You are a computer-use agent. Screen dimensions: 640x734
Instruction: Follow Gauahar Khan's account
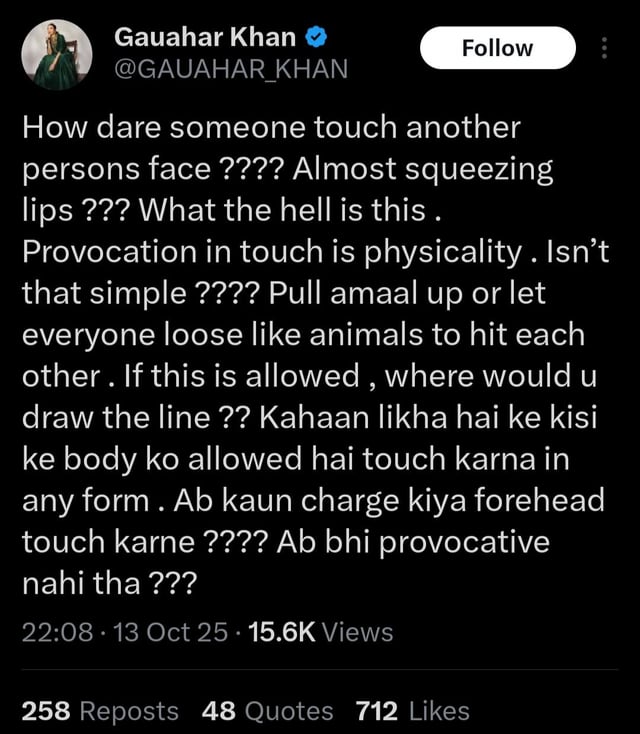coord(498,48)
